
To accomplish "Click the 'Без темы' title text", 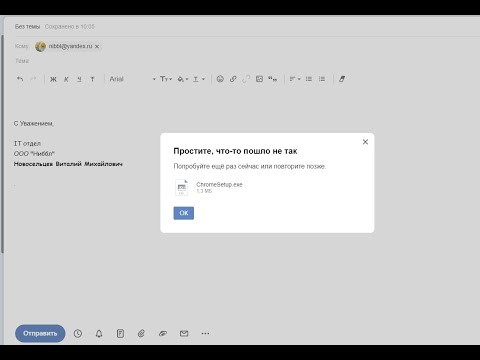I will 27,26.
